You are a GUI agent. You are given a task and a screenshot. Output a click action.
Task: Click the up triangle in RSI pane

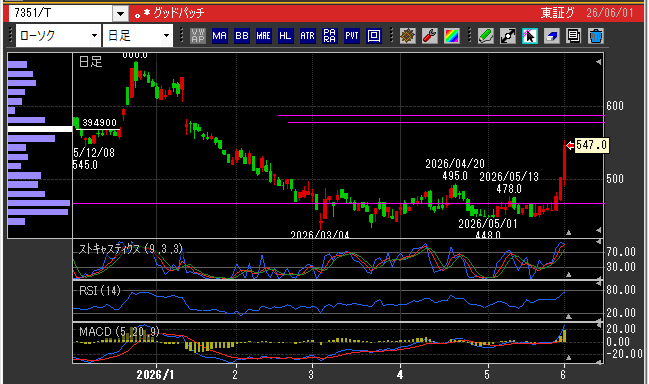coord(569,316)
